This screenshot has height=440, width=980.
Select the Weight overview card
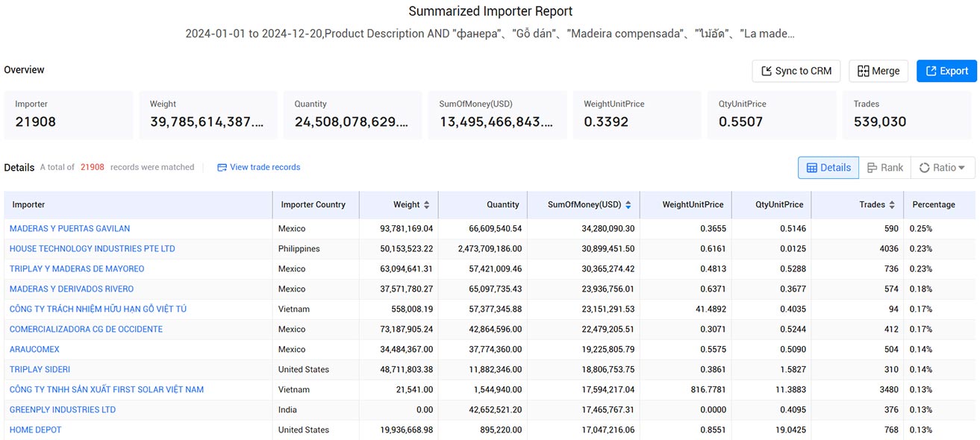pyautogui.click(x=208, y=115)
